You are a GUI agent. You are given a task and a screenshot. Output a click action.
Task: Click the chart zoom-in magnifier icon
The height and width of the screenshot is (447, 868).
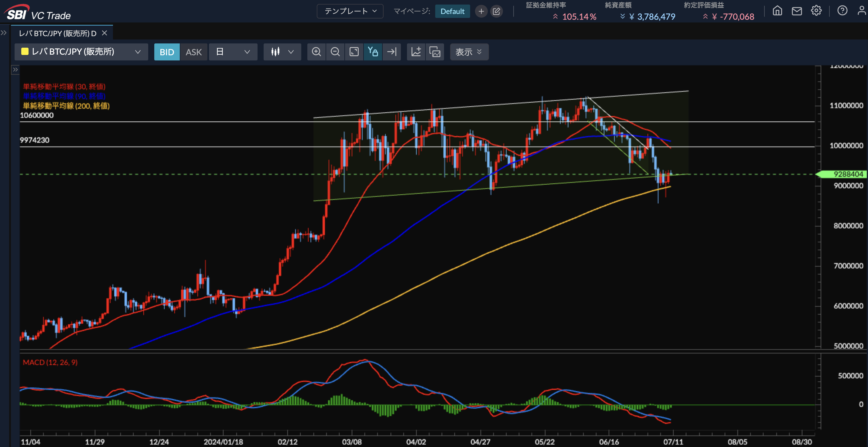click(x=316, y=52)
